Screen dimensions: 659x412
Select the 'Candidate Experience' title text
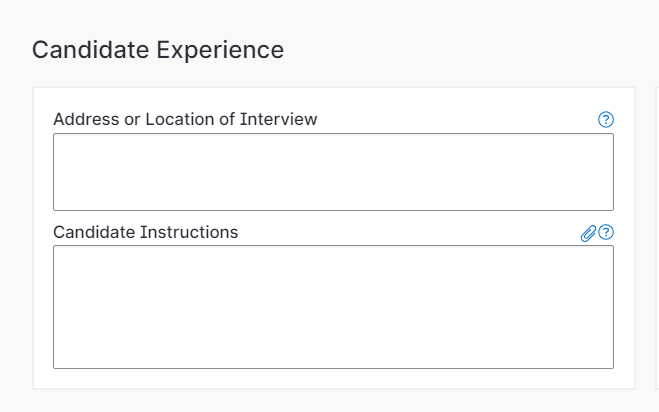click(x=158, y=50)
